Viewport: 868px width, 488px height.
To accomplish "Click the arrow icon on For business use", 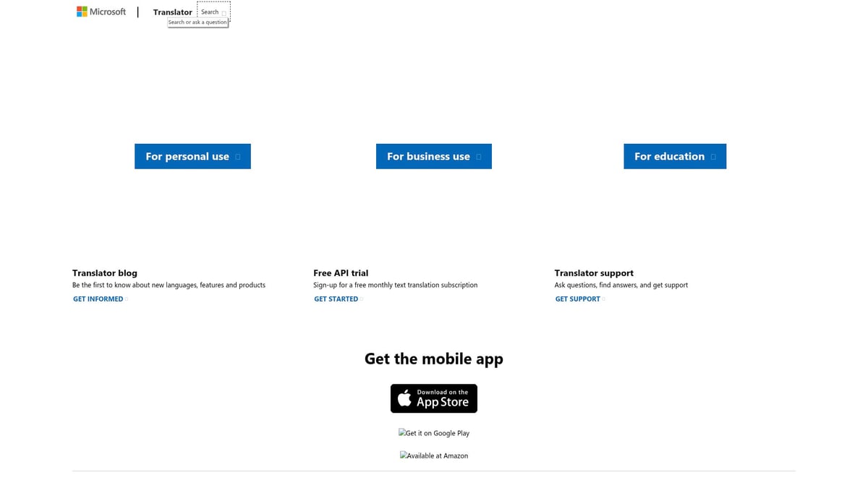I will tap(479, 156).
